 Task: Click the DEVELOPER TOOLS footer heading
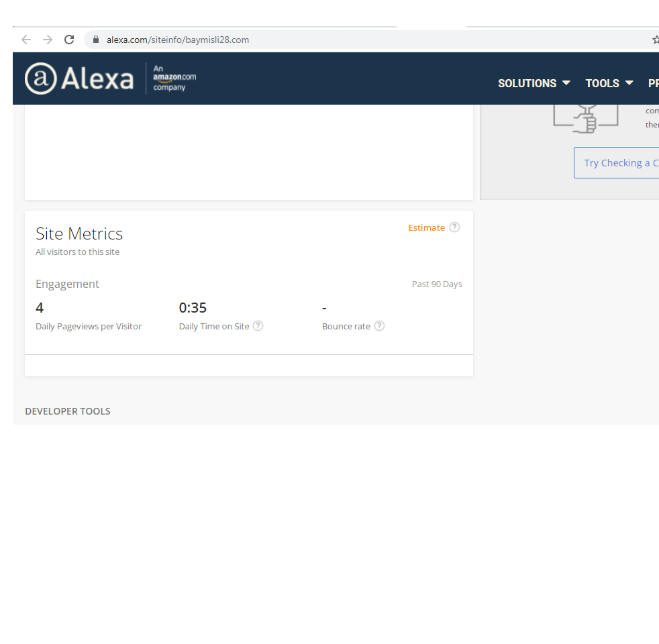click(x=68, y=411)
